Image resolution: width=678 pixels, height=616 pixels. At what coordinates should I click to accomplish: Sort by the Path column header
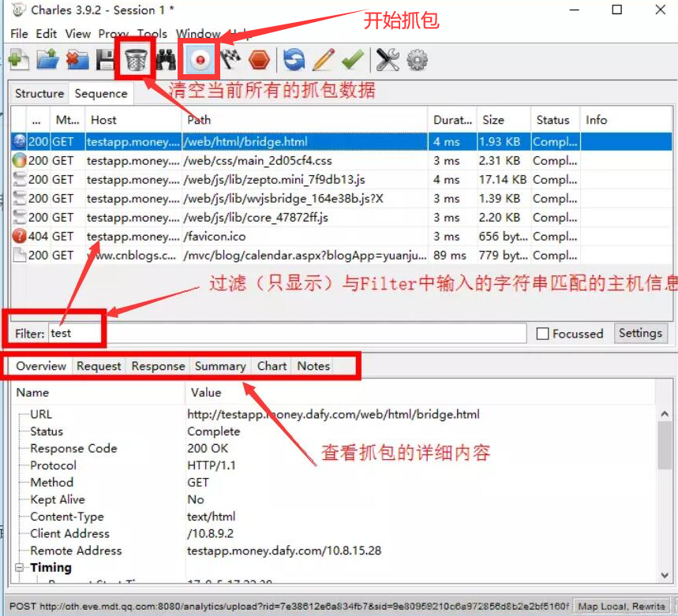305,120
